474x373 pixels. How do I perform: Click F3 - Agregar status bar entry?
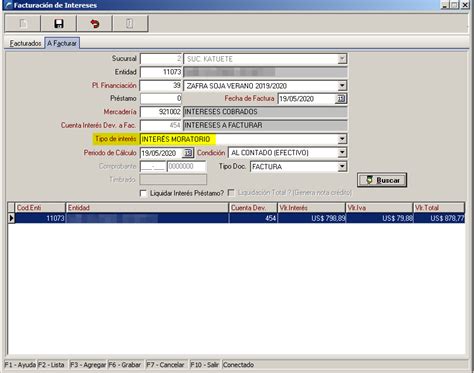(x=88, y=365)
